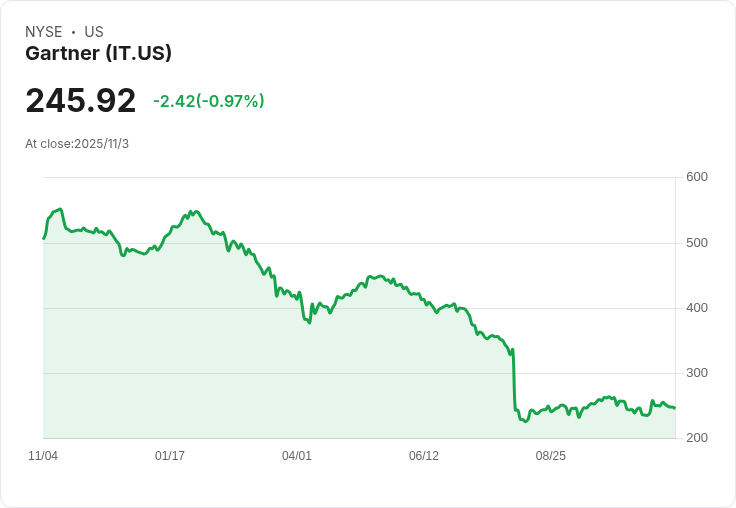This screenshot has width=736, height=508.
Task: Select the 11/04 date on the x-axis
Action: pyautogui.click(x=43, y=456)
